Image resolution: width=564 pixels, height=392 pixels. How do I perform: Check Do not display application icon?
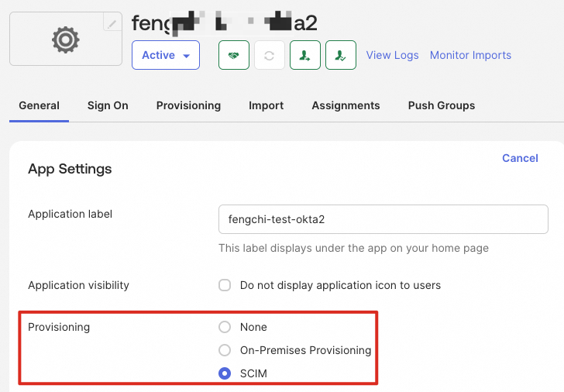225,285
